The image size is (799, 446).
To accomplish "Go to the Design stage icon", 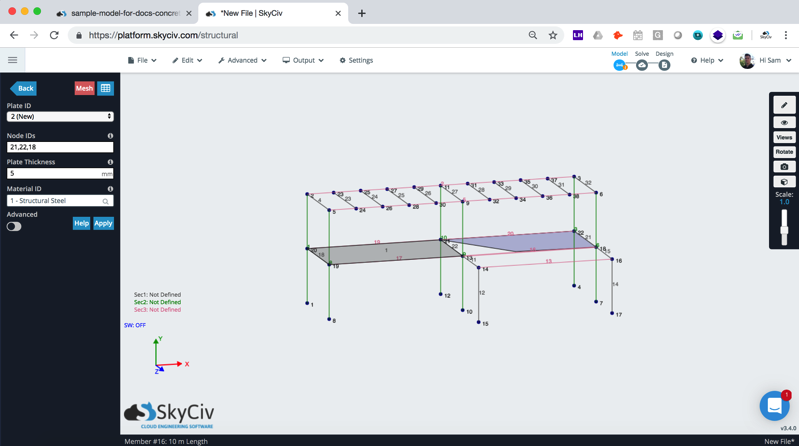I will click(664, 65).
